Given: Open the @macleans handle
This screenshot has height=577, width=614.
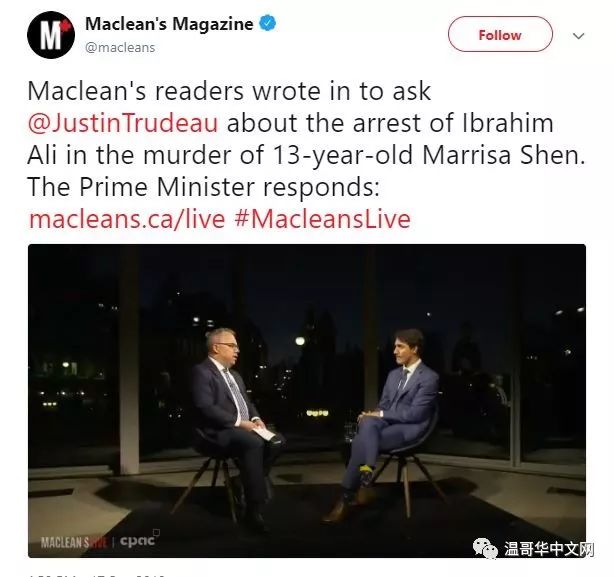Looking at the screenshot, I should [x=120, y=47].
